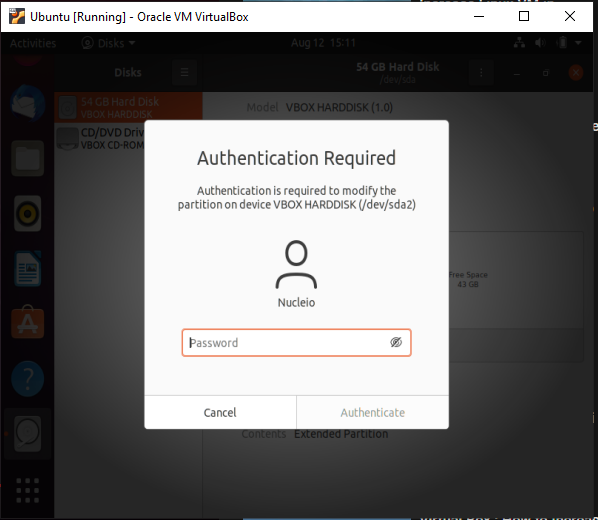Click the battery status icon

click(563, 43)
